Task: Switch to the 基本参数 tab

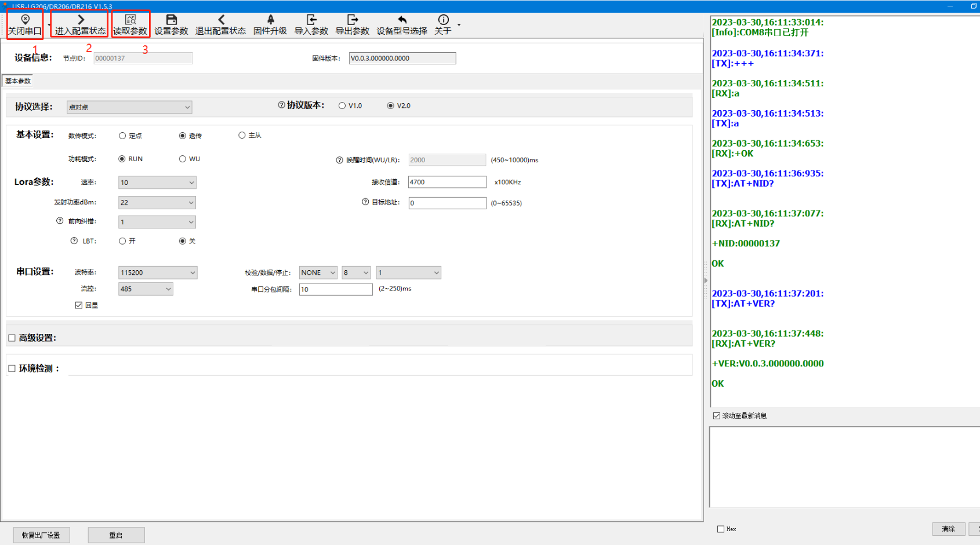Action: tap(18, 81)
